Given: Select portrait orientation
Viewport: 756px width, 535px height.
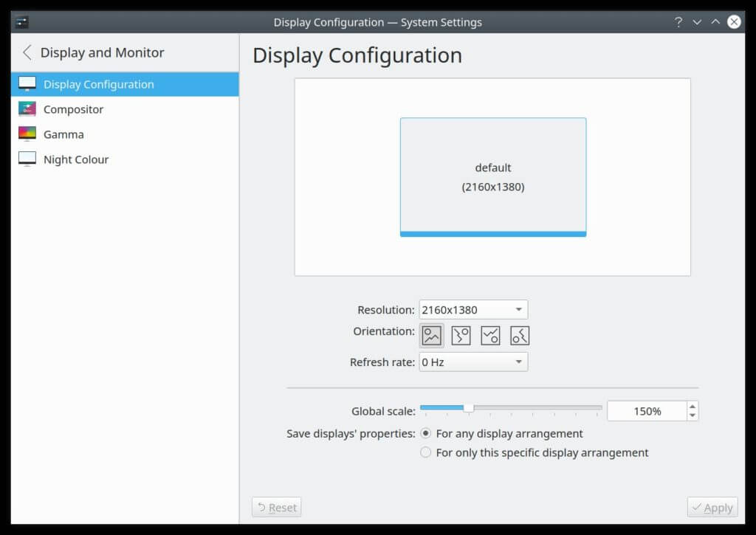Looking at the screenshot, I should 459,335.
